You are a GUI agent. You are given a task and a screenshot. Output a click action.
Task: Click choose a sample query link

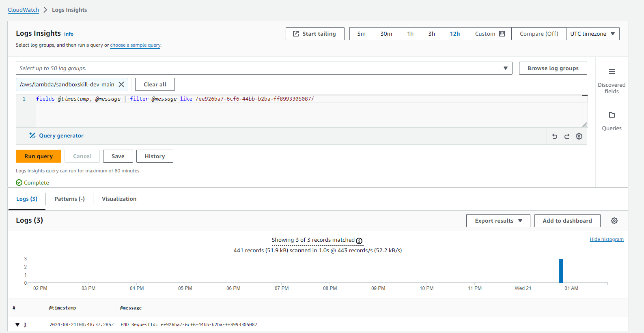(x=135, y=45)
